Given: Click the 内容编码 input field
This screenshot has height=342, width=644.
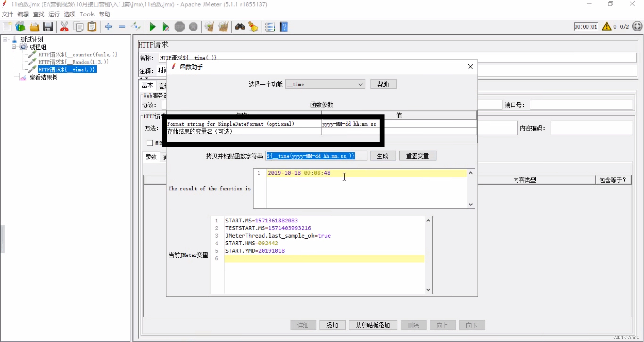Looking at the screenshot, I should click(591, 128).
